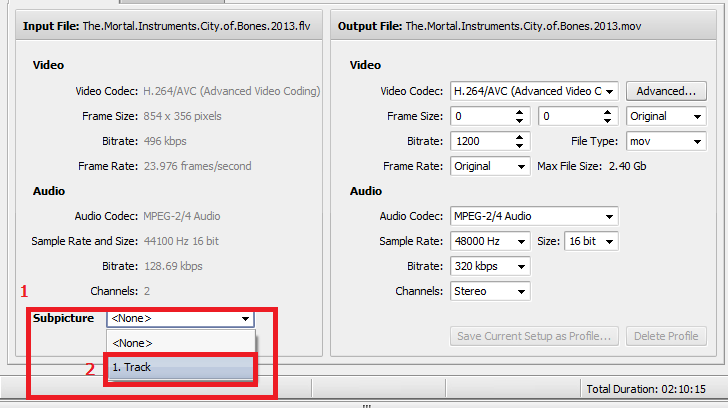Open the Subpicture dropdown
This screenshot has width=728, height=408.
click(x=180, y=318)
